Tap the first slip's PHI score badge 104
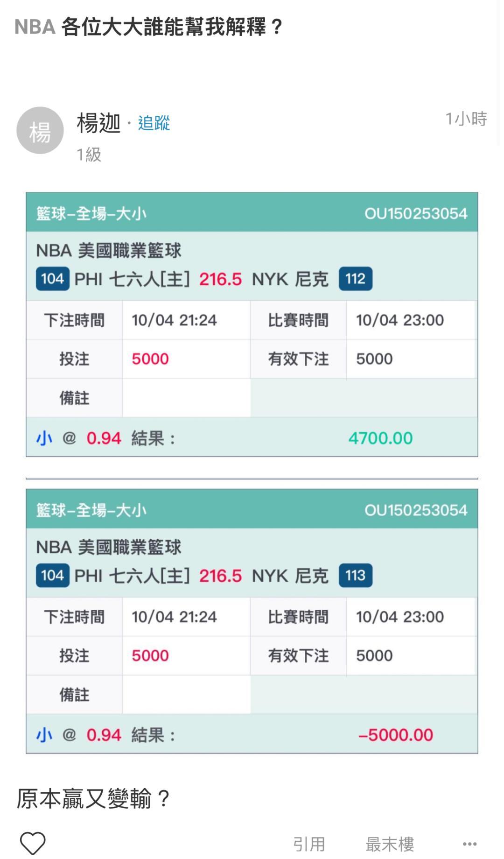 click(52, 279)
